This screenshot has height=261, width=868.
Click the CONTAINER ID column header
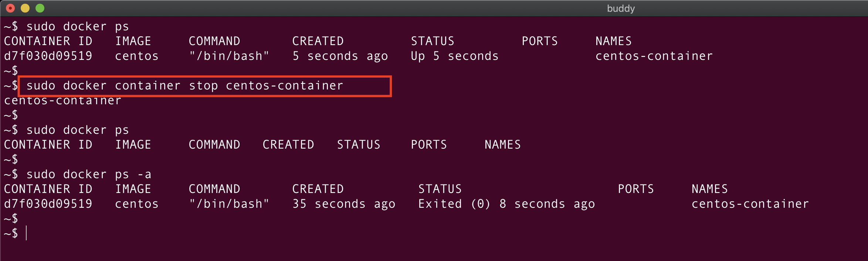pyautogui.click(x=48, y=41)
